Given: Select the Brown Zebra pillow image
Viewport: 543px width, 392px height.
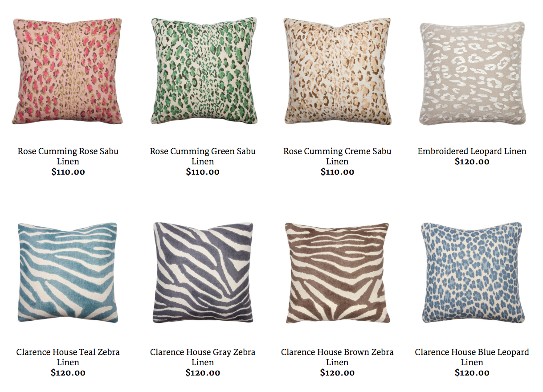Looking at the screenshot, I should pyautogui.click(x=337, y=273).
